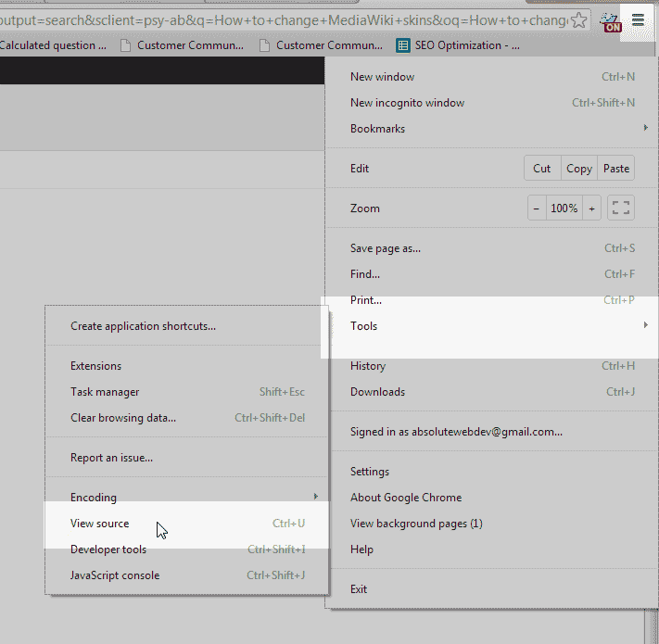659x644 pixels.
Task: Decrease zoom with minus button
Action: coord(537,208)
